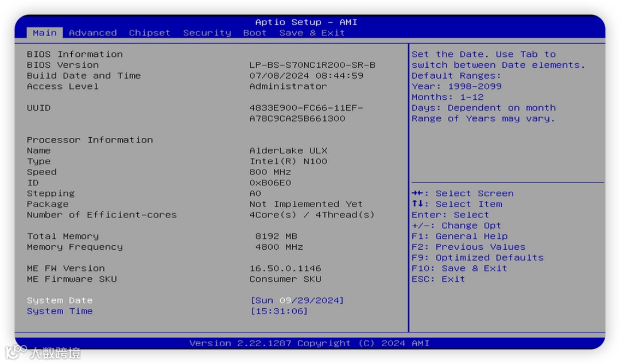Image resolution: width=620 pixels, height=364 pixels.
Task: Select the Boot tab
Action: click(255, 33)
